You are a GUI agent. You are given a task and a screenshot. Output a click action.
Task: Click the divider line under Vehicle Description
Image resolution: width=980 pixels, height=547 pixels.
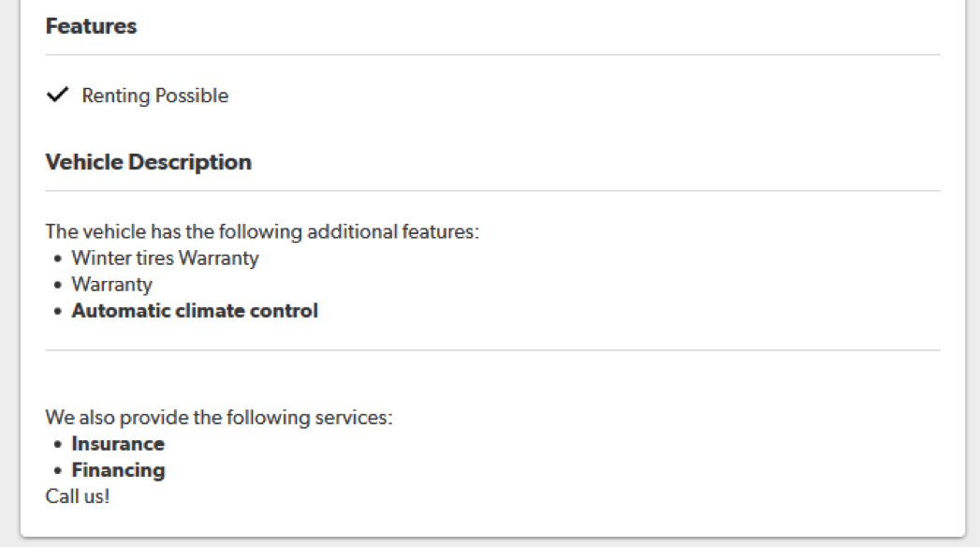[x=492, y=191]
